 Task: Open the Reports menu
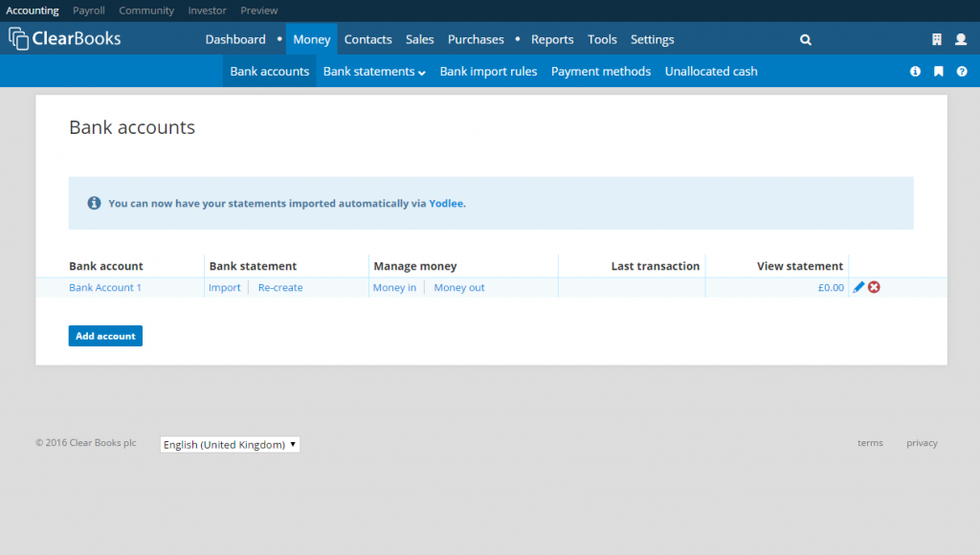tap(552, 39)
